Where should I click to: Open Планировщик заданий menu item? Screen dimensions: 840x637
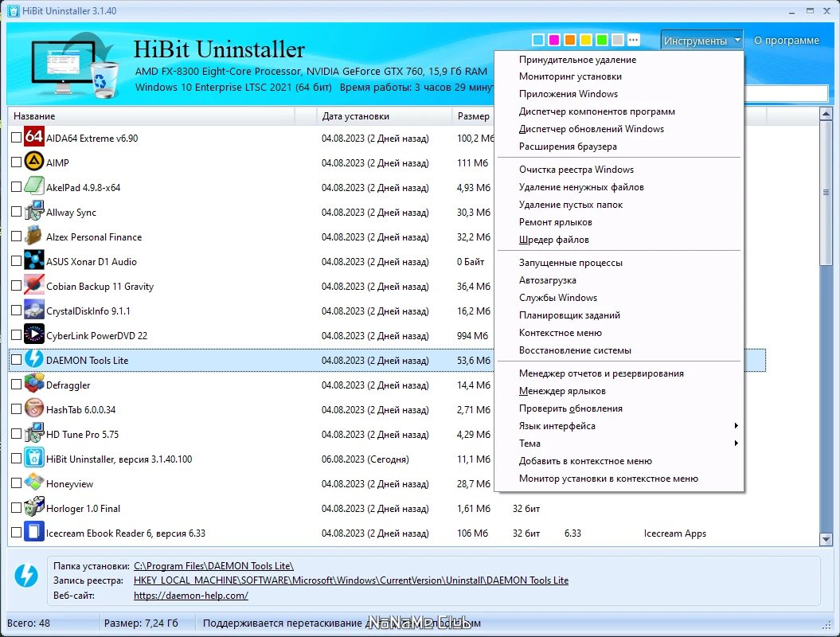619,315
